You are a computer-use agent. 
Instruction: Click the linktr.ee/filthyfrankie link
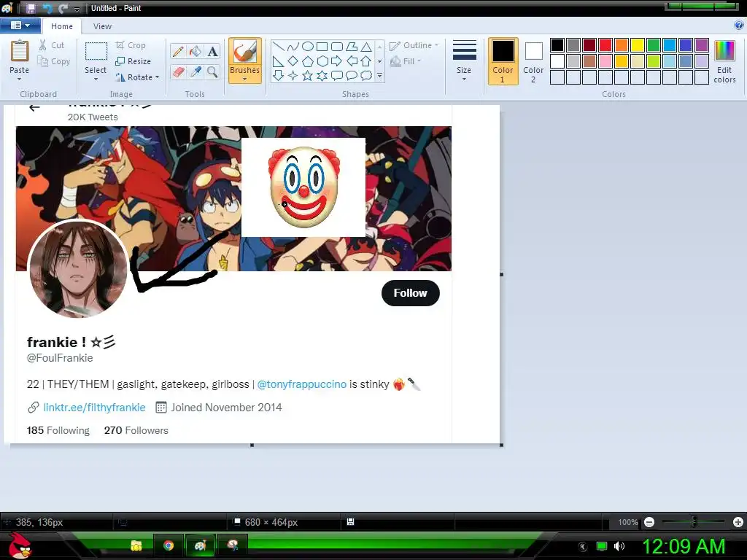94,408
